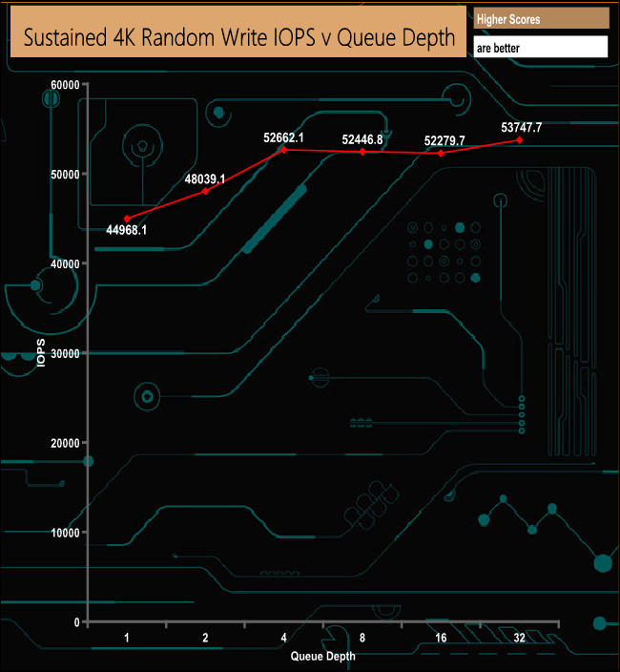
Task: Click the red data point at queue depth 4
Action: point(284,150)
